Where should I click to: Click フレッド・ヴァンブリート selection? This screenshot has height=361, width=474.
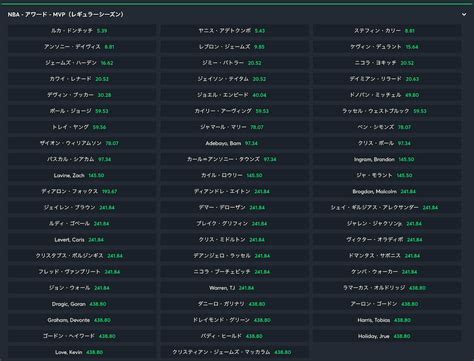82,272
